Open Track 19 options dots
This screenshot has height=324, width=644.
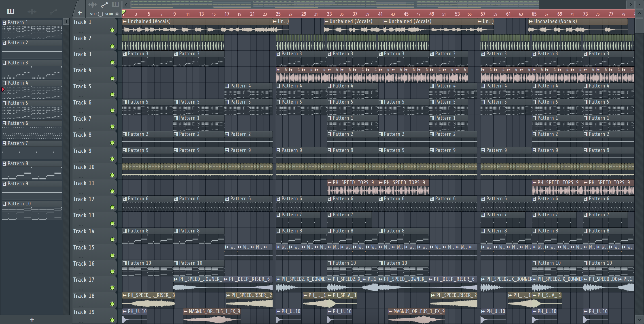[x=80, y=322]
